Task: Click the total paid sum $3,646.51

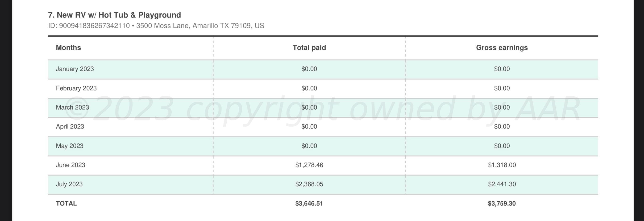Action: [309, 204]
